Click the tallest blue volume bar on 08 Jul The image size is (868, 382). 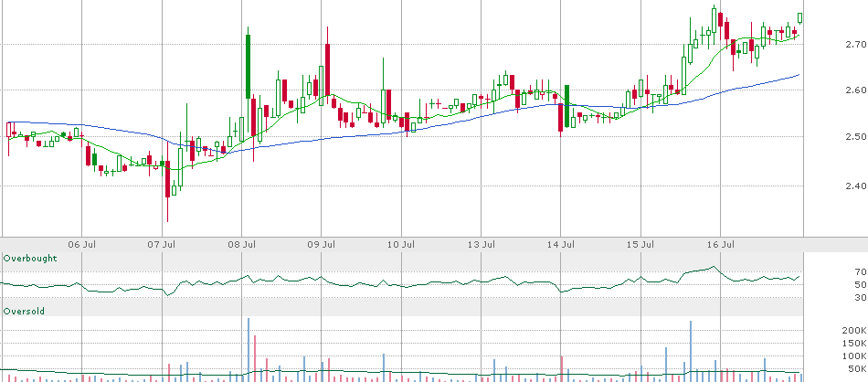[x=248, y=350]
